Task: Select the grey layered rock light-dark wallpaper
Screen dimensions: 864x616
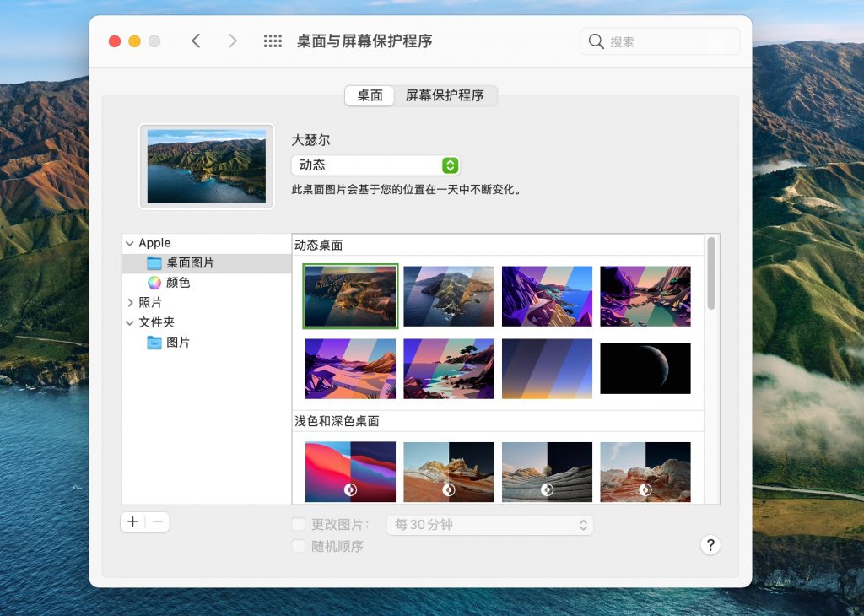Action: (x=547, y=472)
